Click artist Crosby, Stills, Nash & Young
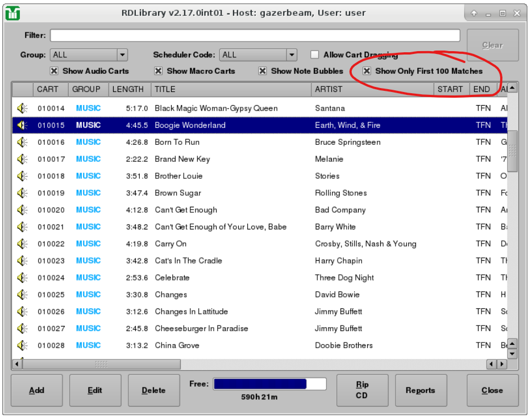Viewport: 532px width, 418px height. coord(366,244)
